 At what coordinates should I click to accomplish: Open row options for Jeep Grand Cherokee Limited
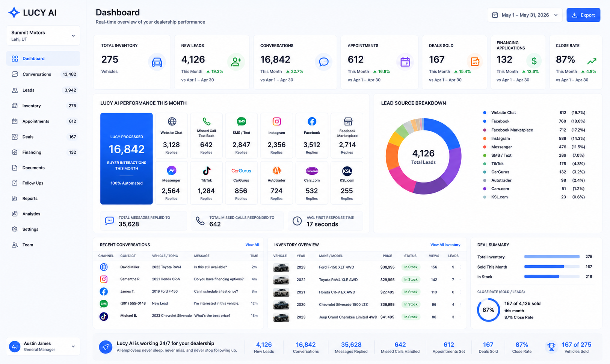(460, 317)
